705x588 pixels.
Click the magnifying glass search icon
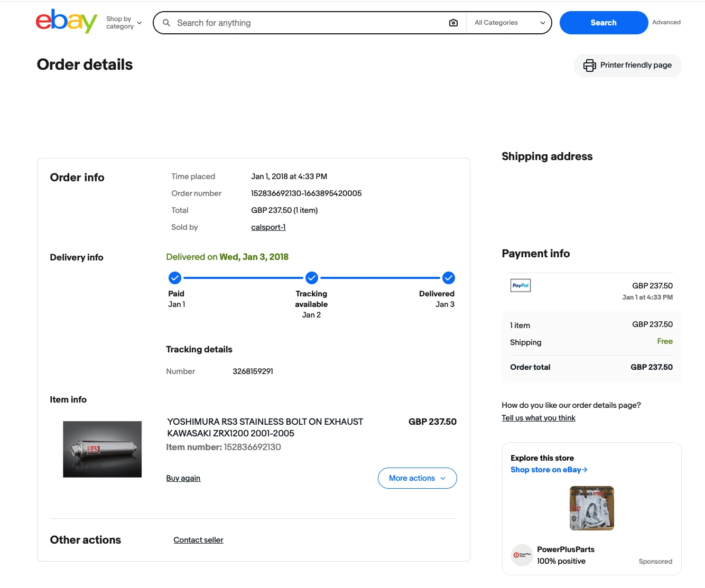166,23
